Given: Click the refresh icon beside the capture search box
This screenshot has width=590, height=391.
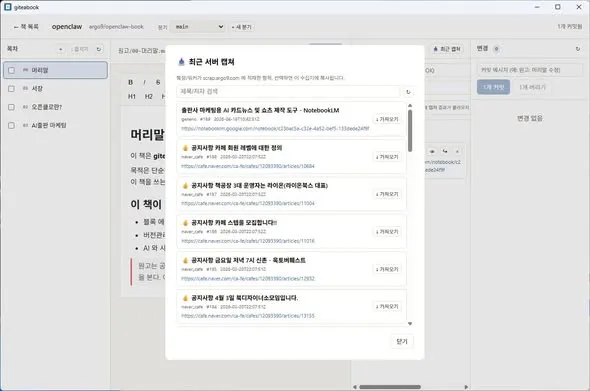Looking at the screenshot, I should pos(408,91).
